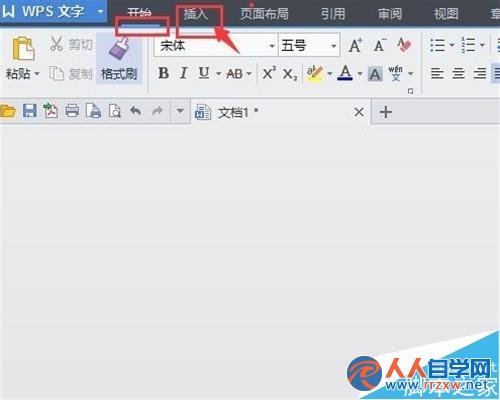Toggle center text alignment
This screenshot has width=500, height=400.
pos(458,73)
